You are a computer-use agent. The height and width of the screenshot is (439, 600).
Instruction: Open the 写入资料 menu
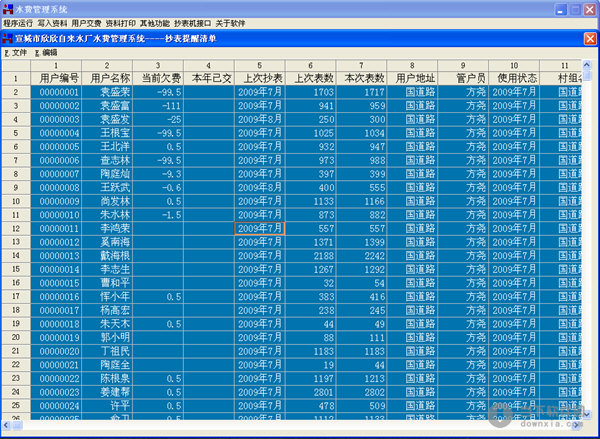tap(52, 23)
